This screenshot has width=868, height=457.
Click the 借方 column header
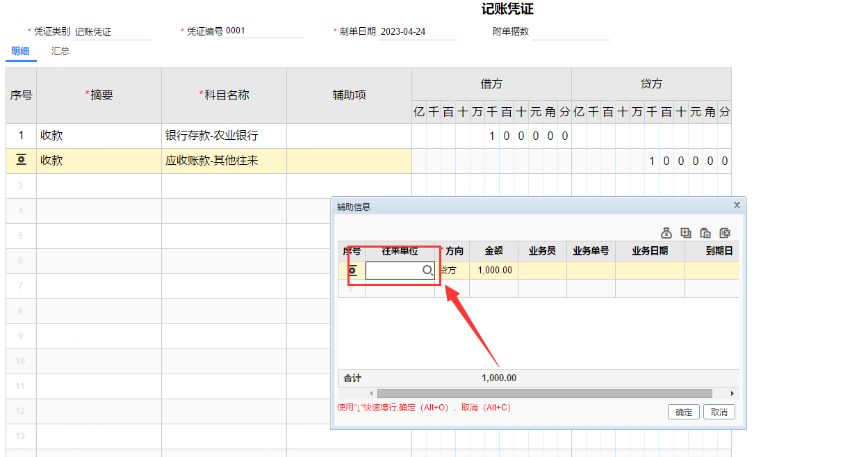[491, 84]
